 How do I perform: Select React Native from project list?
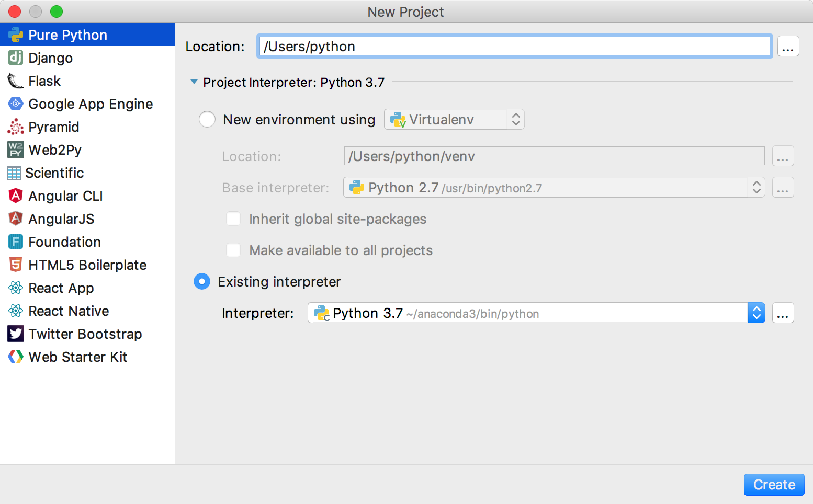(69, 311)
